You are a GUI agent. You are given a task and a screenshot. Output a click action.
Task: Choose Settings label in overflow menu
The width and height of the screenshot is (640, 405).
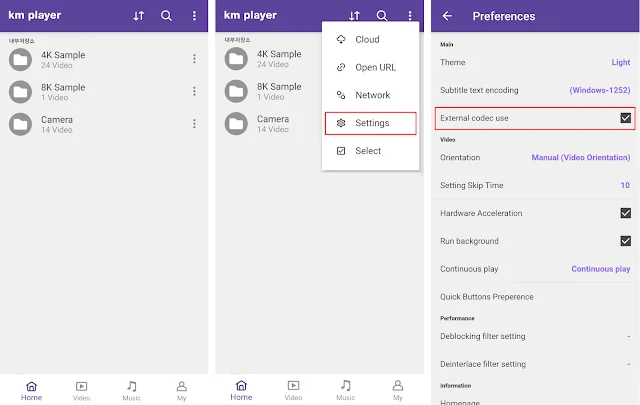click(372, 123)
